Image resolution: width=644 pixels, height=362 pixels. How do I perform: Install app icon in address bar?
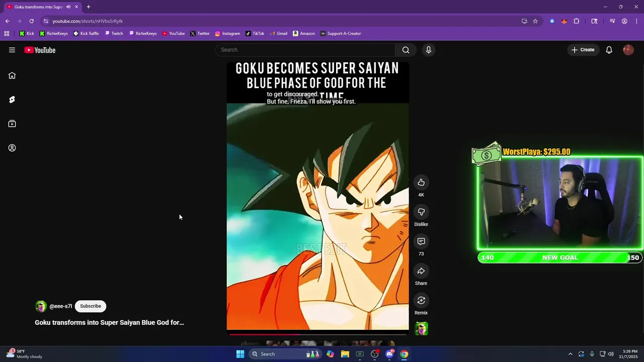(524, 21)
